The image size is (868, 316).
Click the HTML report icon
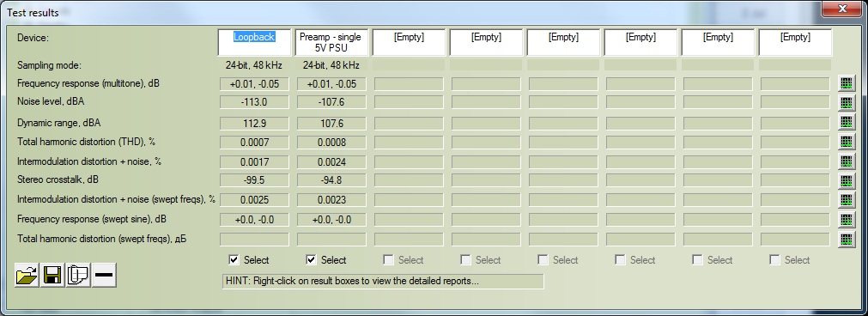pyautogui.click(x=79, y=275)
